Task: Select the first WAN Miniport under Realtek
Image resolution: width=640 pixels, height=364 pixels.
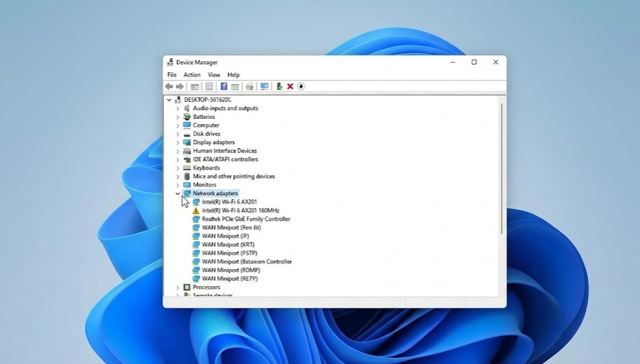Action: (x=231, y=227)
